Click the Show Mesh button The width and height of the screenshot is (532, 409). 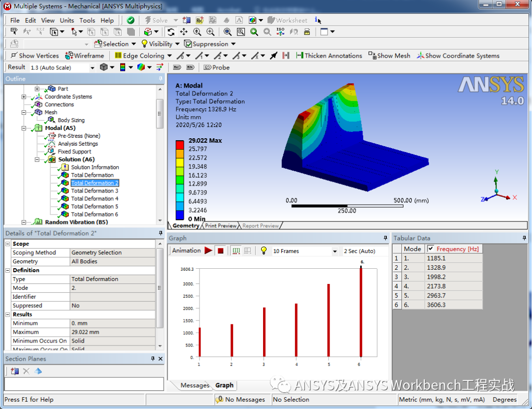390,56
